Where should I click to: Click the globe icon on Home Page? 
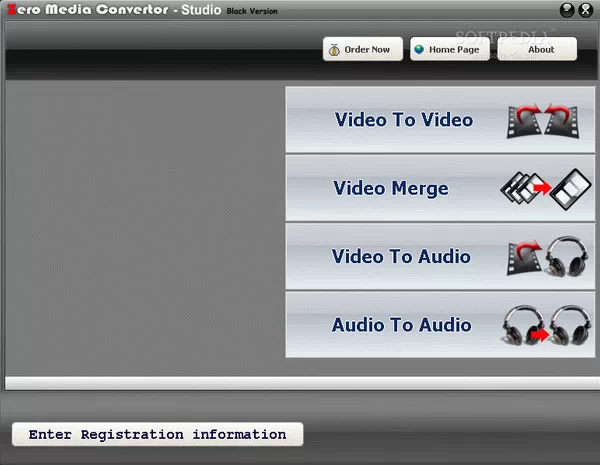pyautogui.click(x=419, y=49)
